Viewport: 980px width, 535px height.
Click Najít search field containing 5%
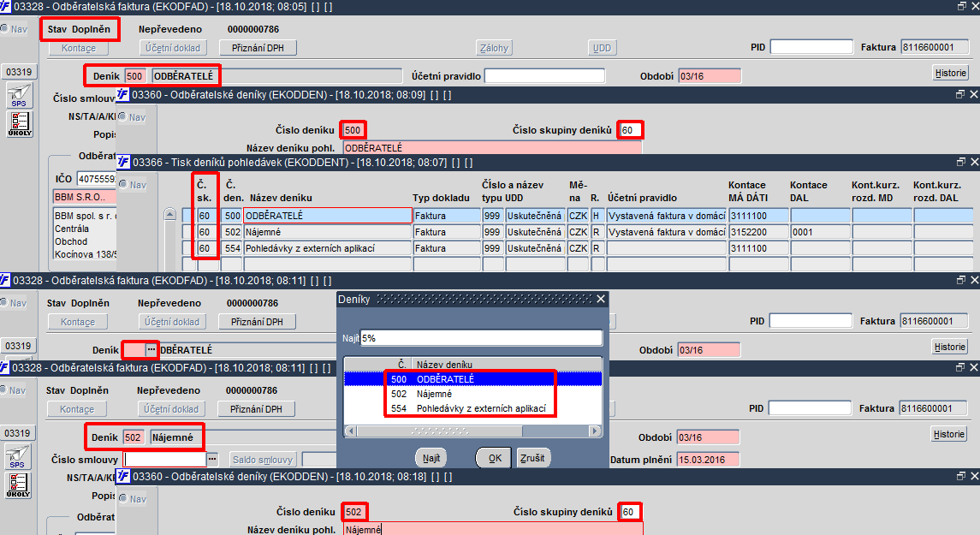coord(481,338)
